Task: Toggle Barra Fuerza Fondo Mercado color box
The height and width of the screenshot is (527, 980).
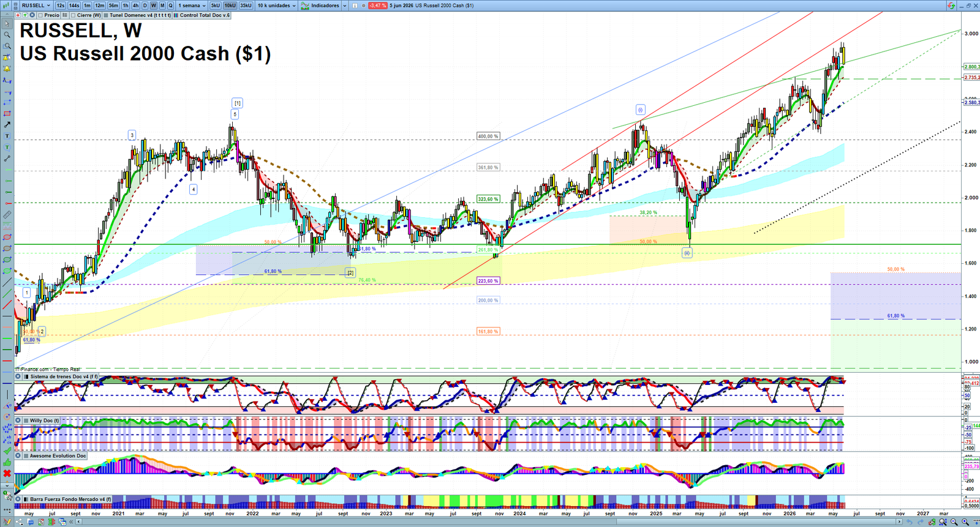Action: (26, 499)
